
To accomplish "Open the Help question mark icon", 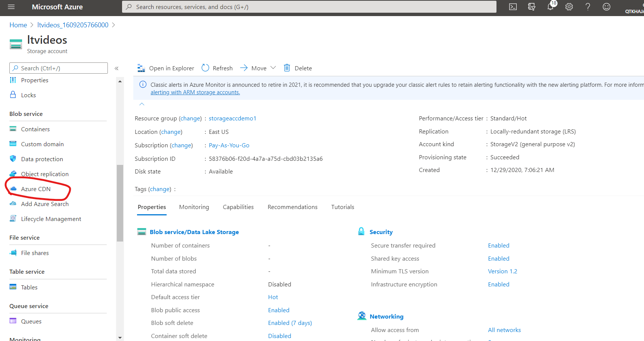I will click(588, 7).
